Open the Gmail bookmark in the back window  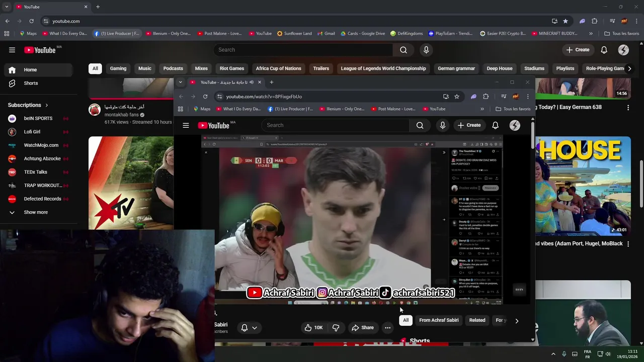(x=326, y=34)
